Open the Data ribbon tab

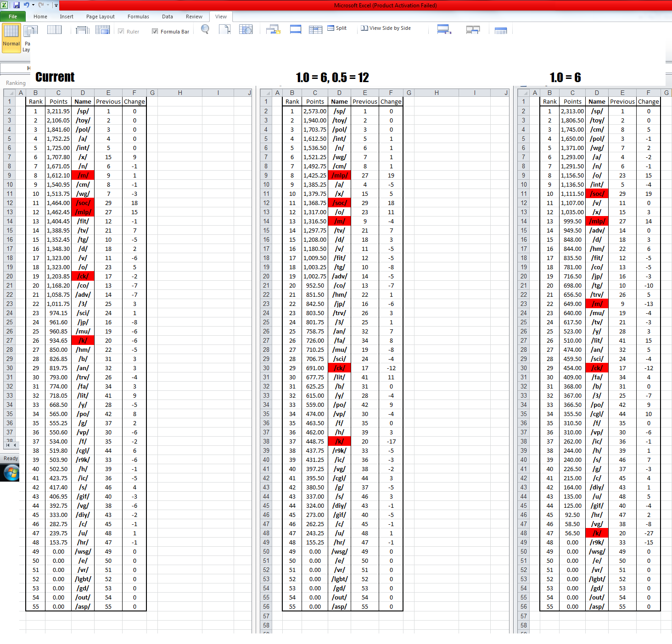click(168, 17)
